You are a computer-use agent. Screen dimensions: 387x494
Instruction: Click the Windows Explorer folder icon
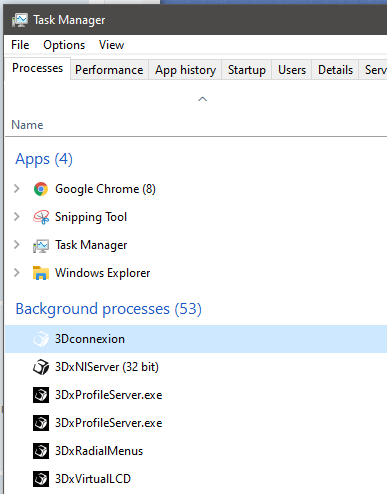click(41, 273)
